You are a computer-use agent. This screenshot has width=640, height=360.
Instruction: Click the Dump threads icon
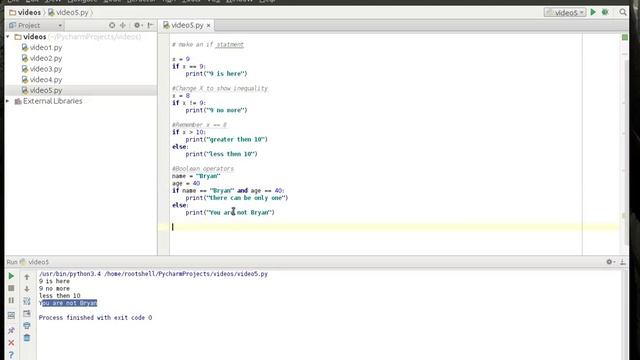click(11, 315)
